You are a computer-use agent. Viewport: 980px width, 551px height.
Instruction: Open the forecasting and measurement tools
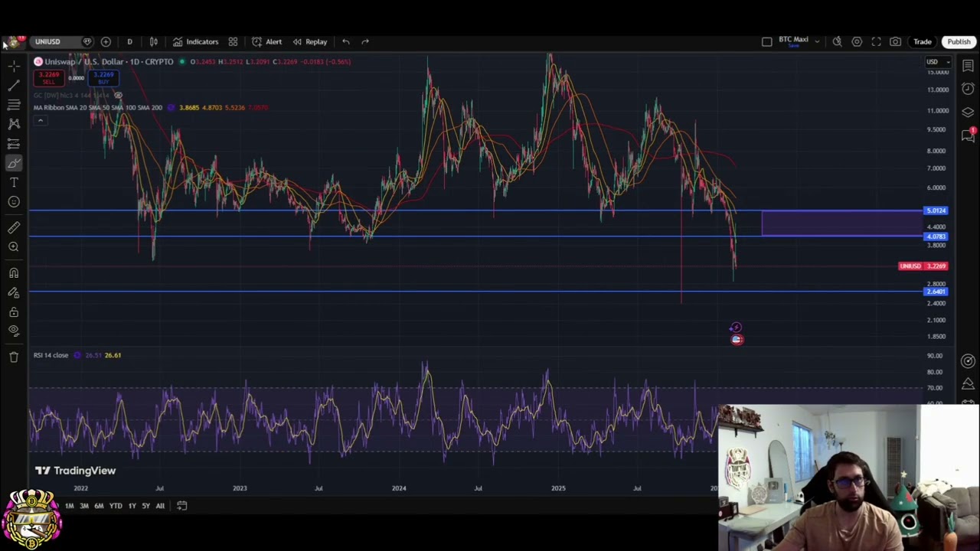click(x=14, y=144)
